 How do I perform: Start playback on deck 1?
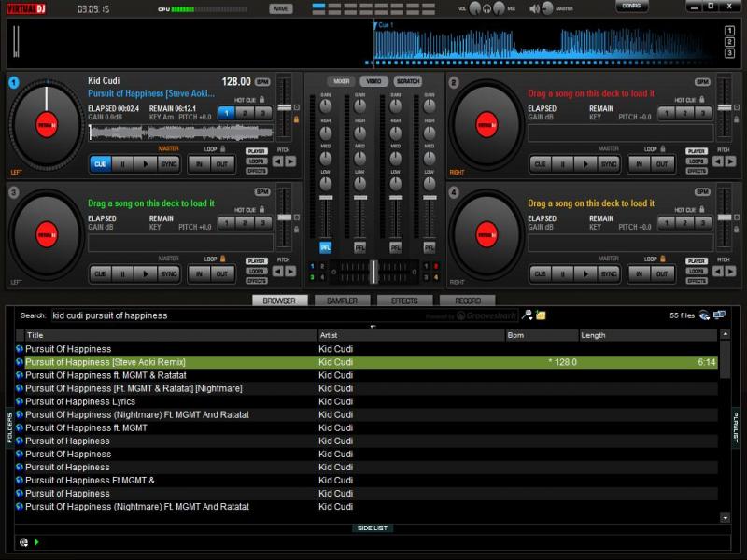[x=146, y=164]
